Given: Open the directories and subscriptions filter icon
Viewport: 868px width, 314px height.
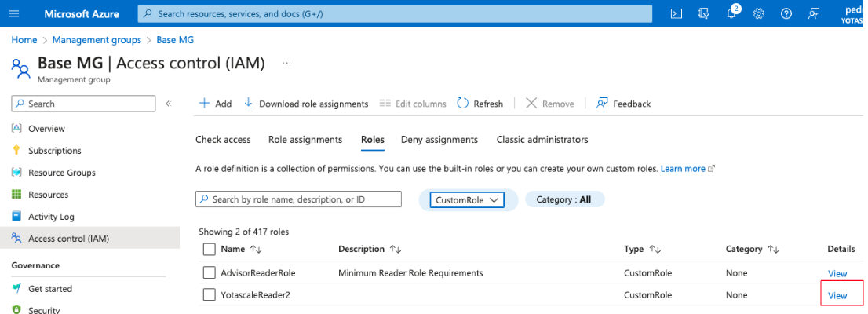Looking at the screenshot, I should (704, 13).
